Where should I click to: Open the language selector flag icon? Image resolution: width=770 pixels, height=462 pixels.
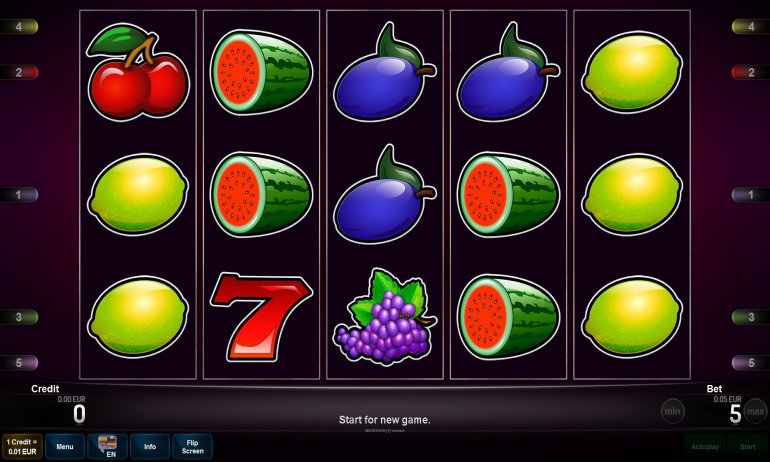(x=108, y=446)
